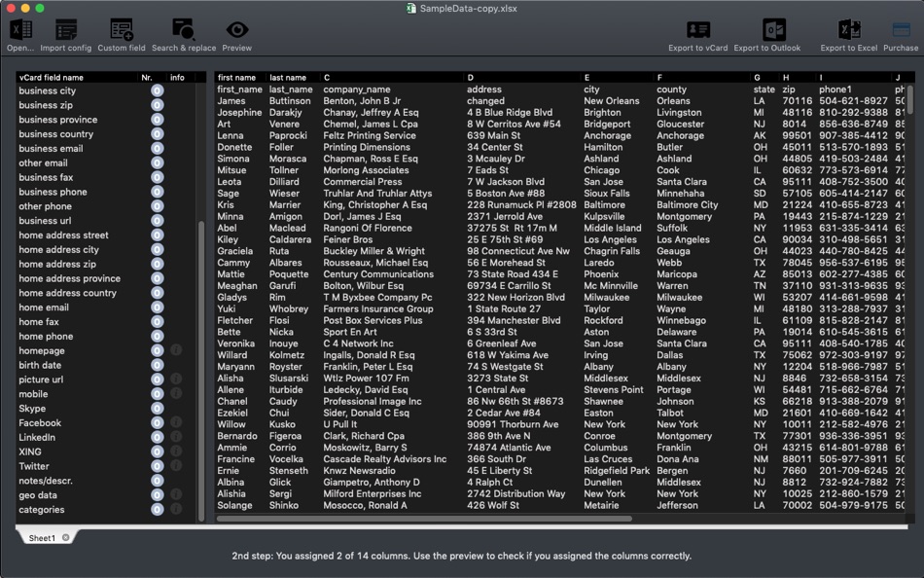This screenshot has width=924, height=578.
Task: Show info icon for Facebook field
Action: coord(176,422)
